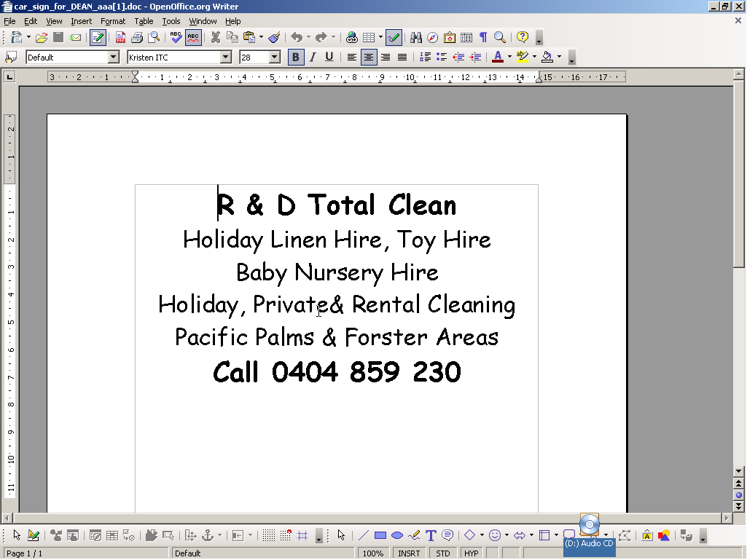The height and width of the screenshot is (560, 747).
Task: Click the Font Color swatch button
Action: 498,57
